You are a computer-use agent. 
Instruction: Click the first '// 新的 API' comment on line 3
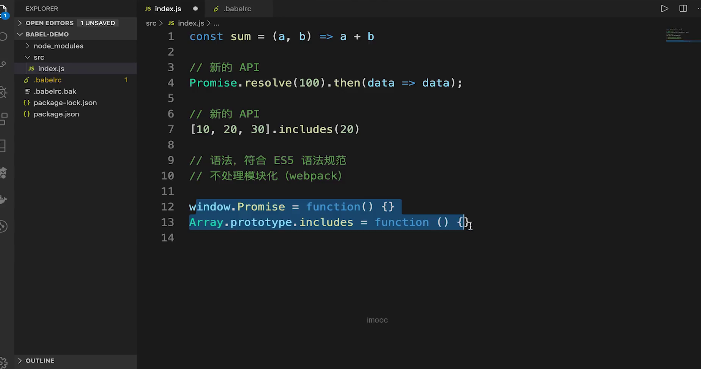point(224,68)
